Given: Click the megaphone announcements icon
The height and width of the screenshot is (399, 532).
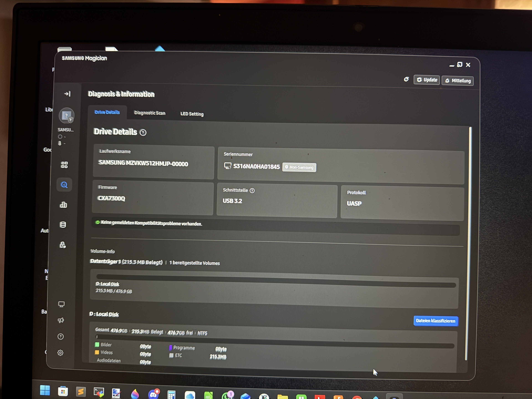Looking at the screenshot, I should [x=61, y=320].
